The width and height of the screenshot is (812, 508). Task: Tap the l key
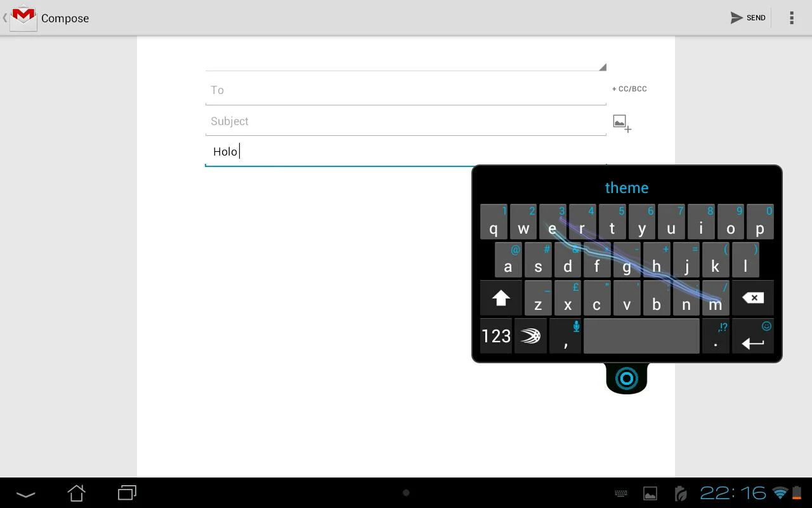[745, 260]
